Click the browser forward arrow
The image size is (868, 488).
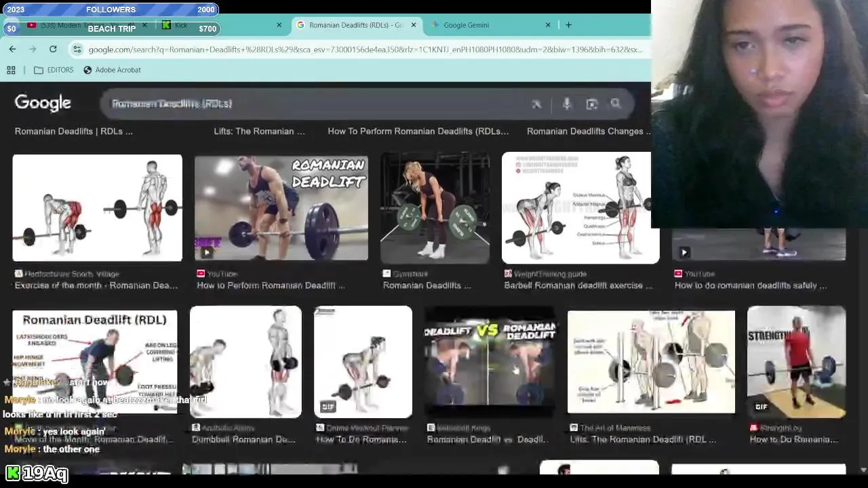click(x=33, y=49)
